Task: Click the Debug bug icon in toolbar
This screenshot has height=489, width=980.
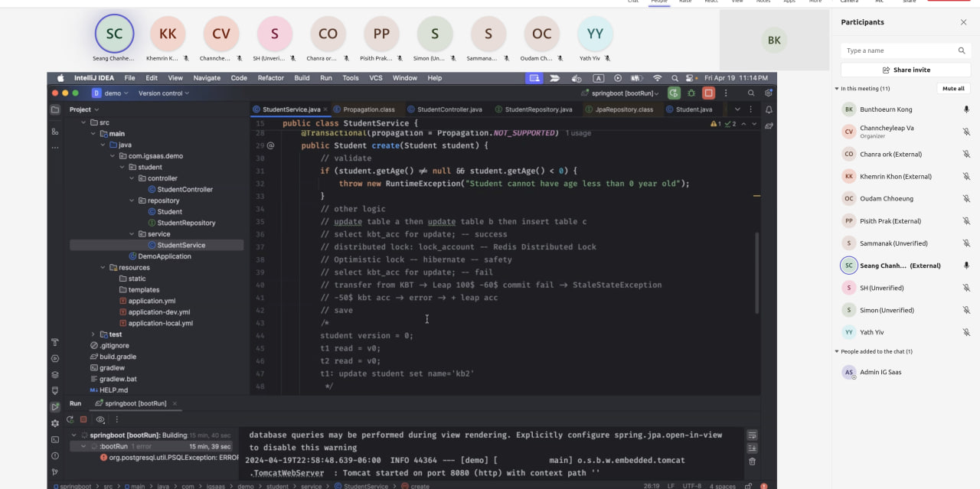Action: pyautogui.click(x=691, y=93)
